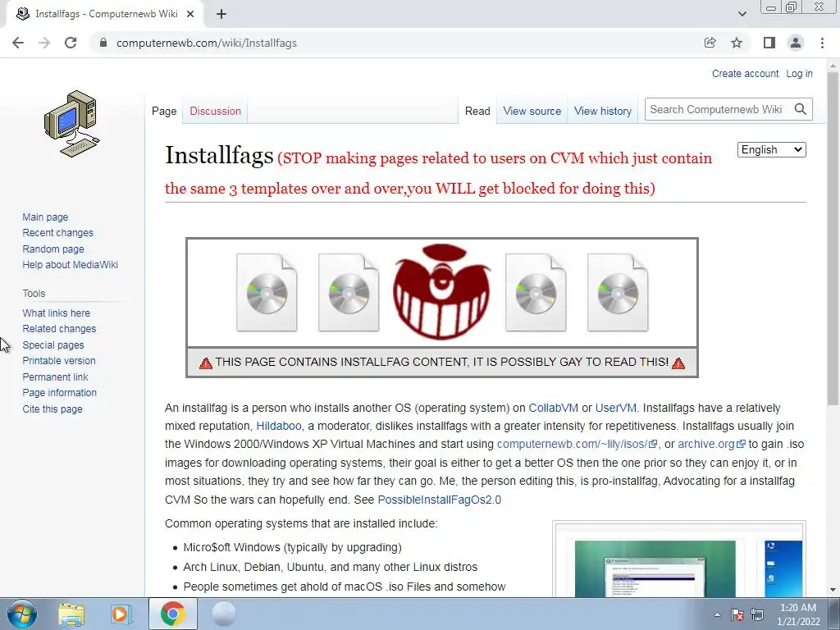Viewport: 840px width, 630px height.
Task: Click the browser forward arrow
Action: click(x=44, y=43)
